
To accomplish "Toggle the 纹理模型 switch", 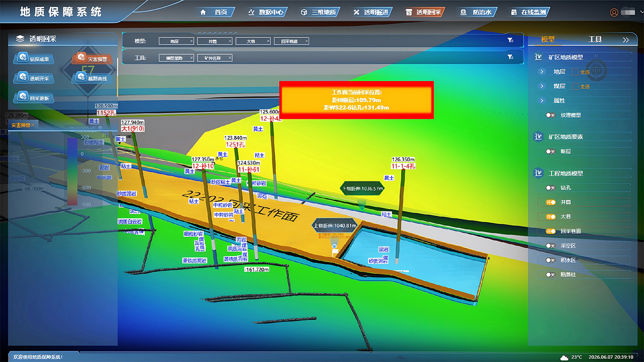I will [x=550, y=115].
